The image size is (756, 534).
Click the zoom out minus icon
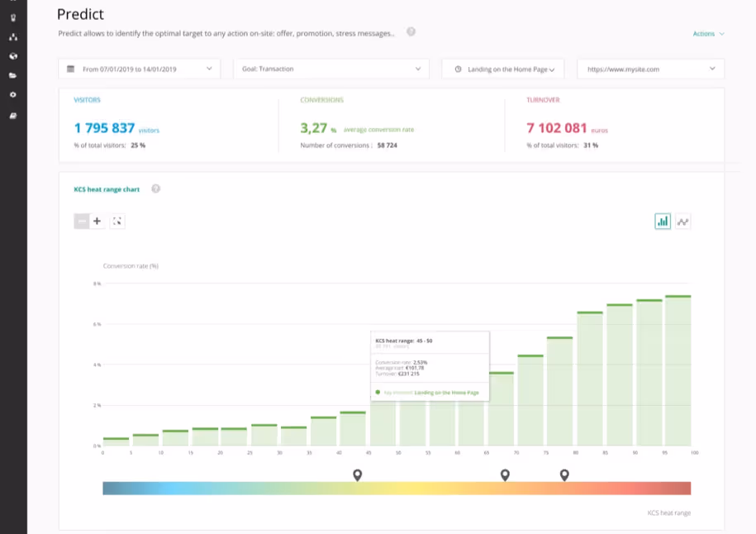tap(81, 221)
